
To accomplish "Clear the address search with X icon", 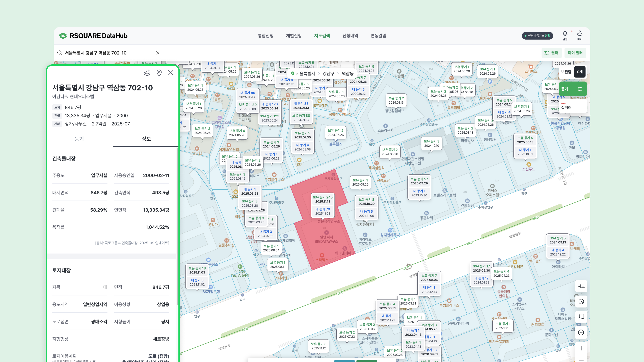I will pyautogui.click(x=157, y=53).
